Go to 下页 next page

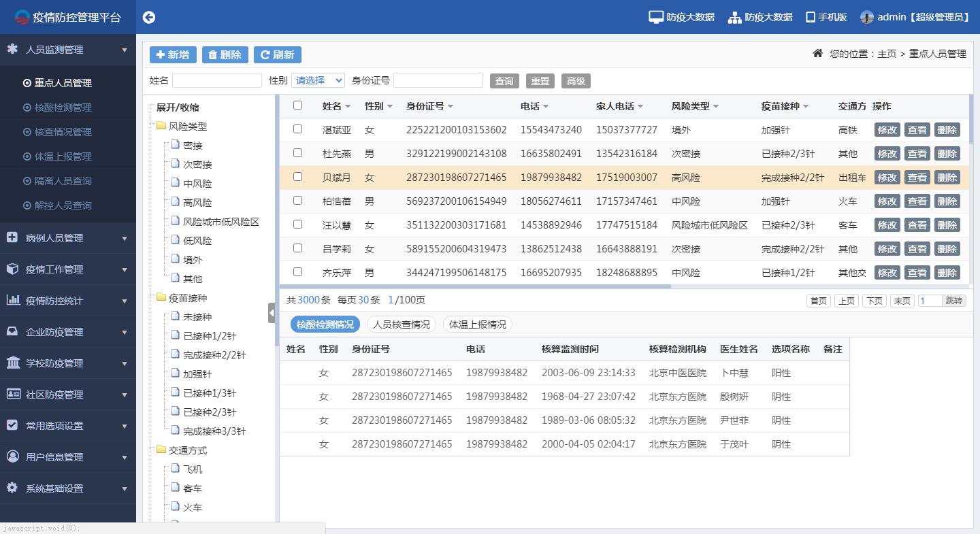pos(875,301)
